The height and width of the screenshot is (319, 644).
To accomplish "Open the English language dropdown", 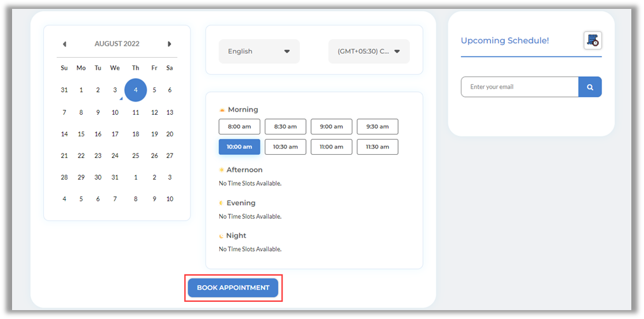I will point(258,51).
